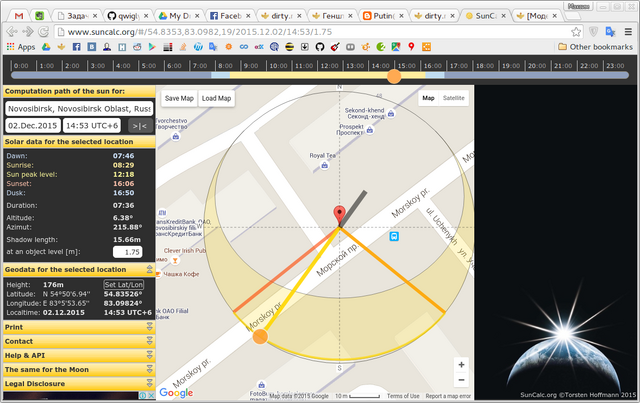
Task: Open the Google Maps bookmark icon
Action: (396, 47)
